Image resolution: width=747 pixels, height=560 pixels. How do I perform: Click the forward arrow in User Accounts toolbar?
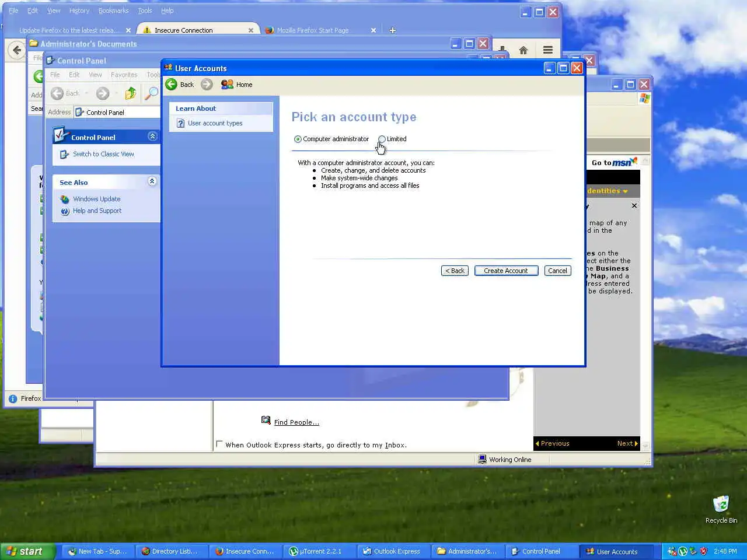click(207, 85)
